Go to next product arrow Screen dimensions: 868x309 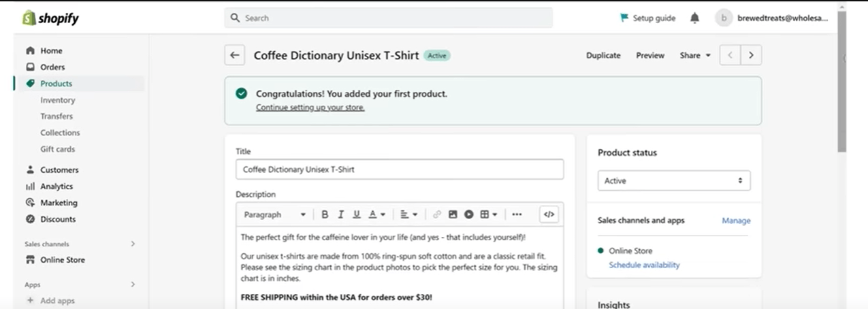pos(751,56)
